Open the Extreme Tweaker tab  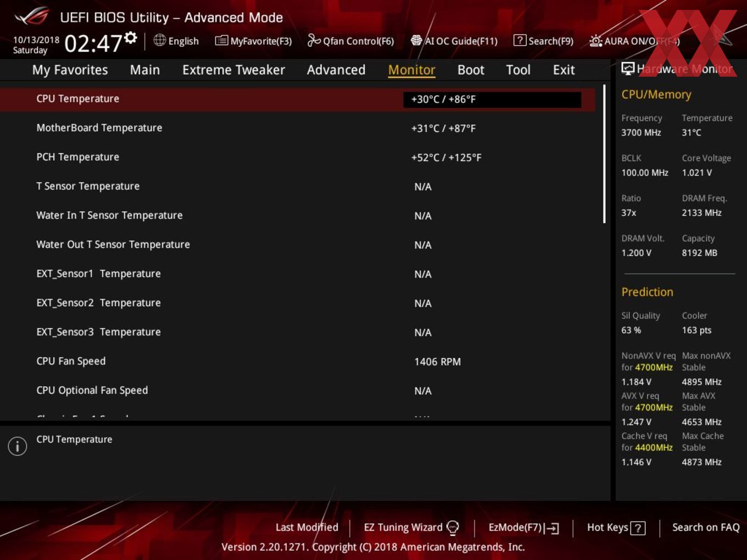[x=233, y=70]
